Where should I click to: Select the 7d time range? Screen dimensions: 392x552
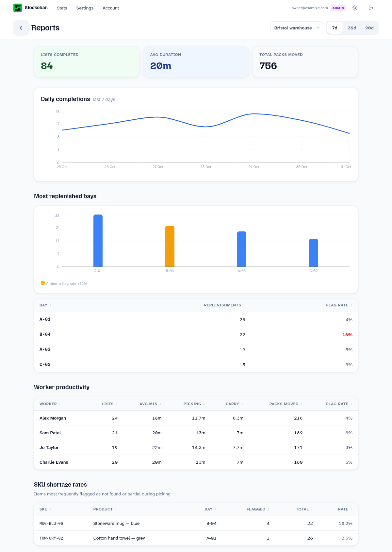(x=335, y=28)
